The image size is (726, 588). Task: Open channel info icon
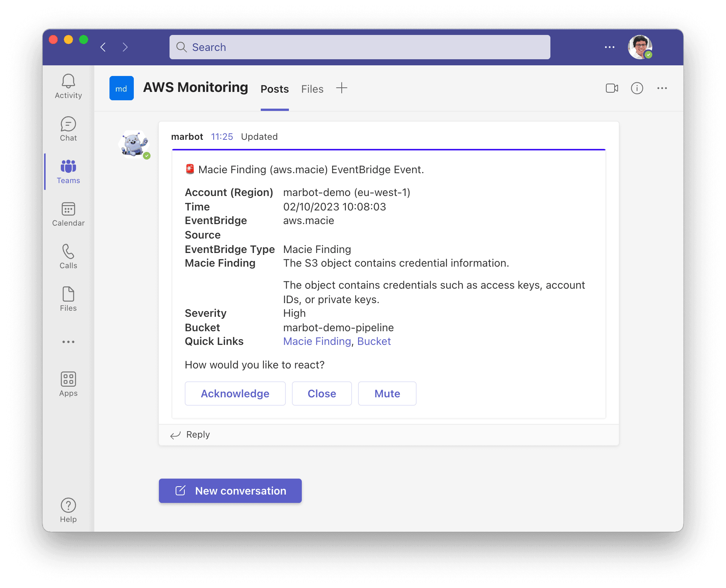(637, 88)
